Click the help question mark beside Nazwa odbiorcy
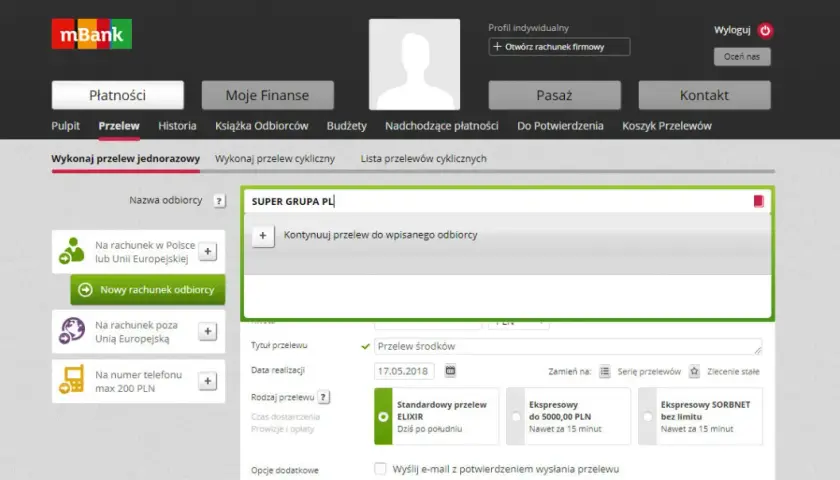The image size is (840, 480). coord(219,201)
